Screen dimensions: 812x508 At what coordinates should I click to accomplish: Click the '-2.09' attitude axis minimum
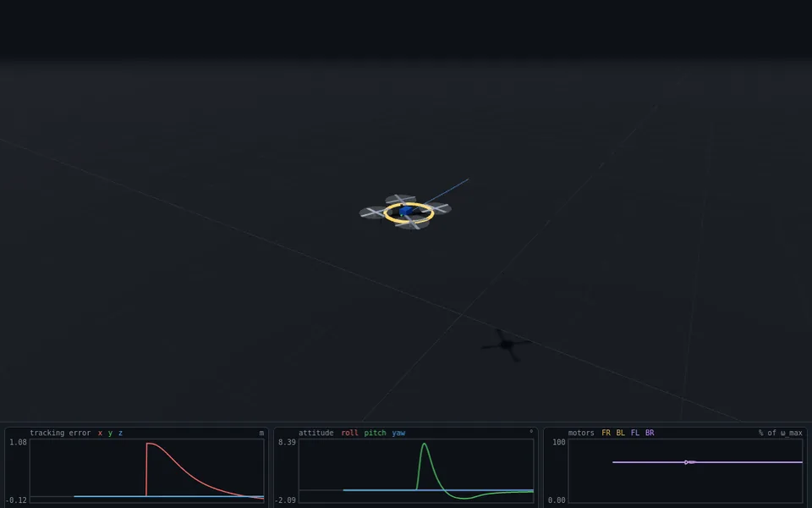(x=285, y=500)
